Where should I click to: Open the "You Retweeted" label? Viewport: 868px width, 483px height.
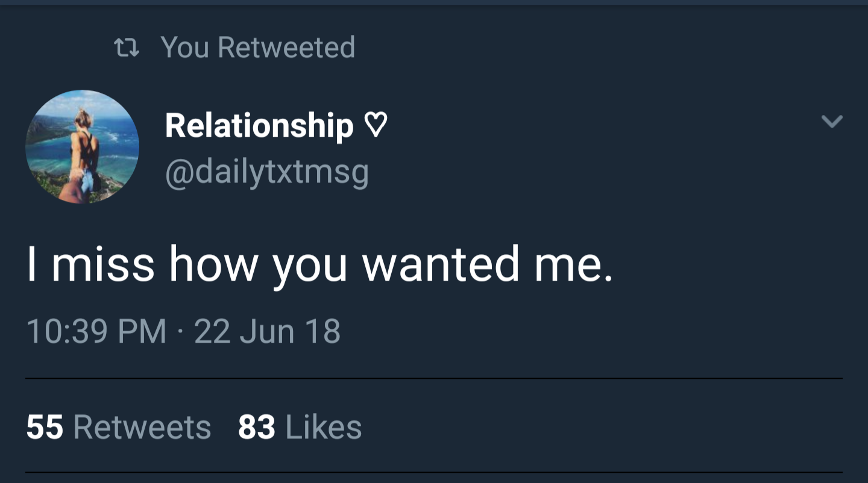click(257, 47)
